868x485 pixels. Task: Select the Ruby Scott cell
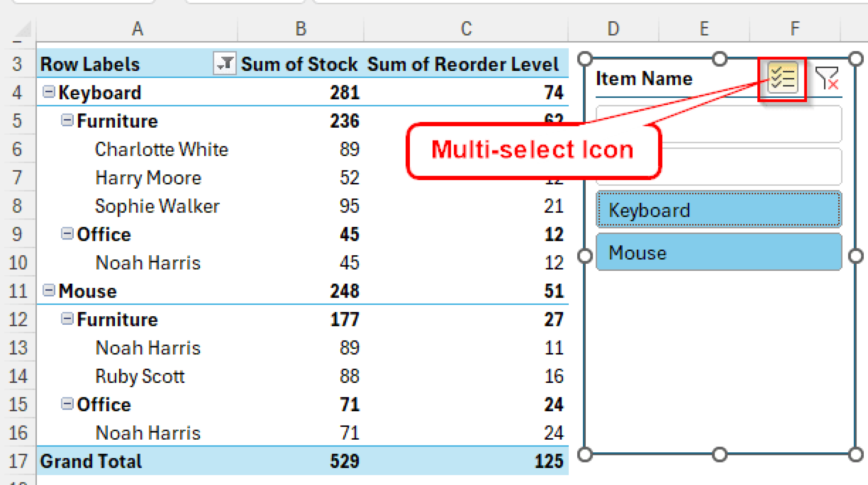click(140, 376)
